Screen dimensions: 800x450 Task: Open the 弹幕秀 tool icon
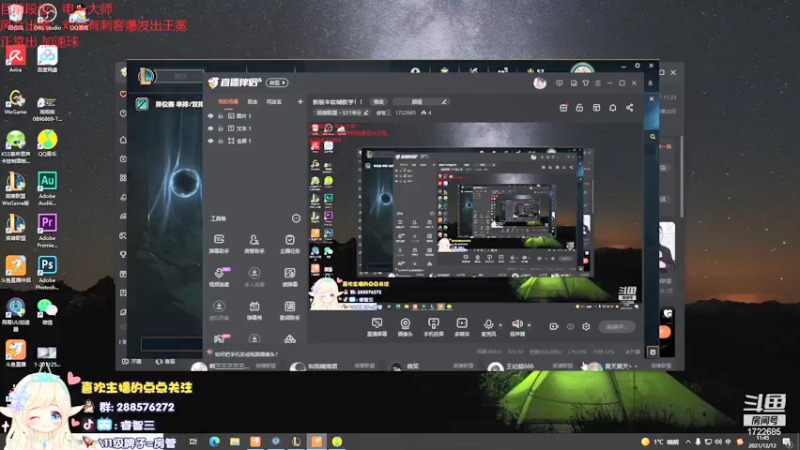point(254,310)
